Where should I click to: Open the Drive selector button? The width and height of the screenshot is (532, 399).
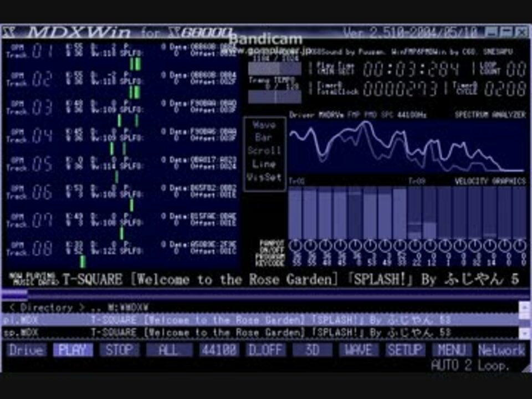pyautogui.click(x=26, y=350)
